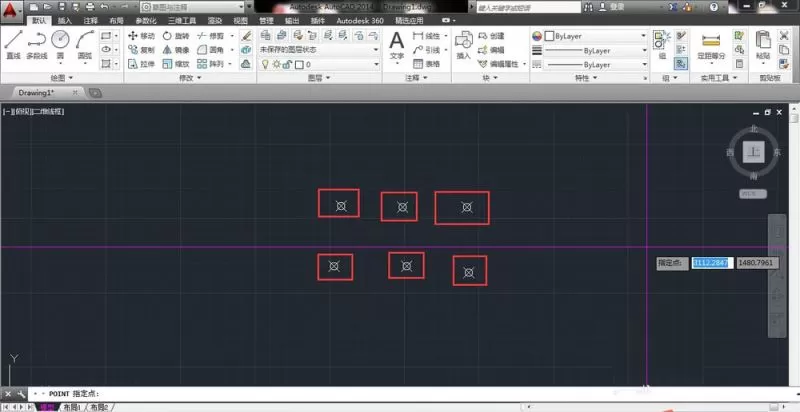Click the 移动 (Move) tool

[141, 36]
